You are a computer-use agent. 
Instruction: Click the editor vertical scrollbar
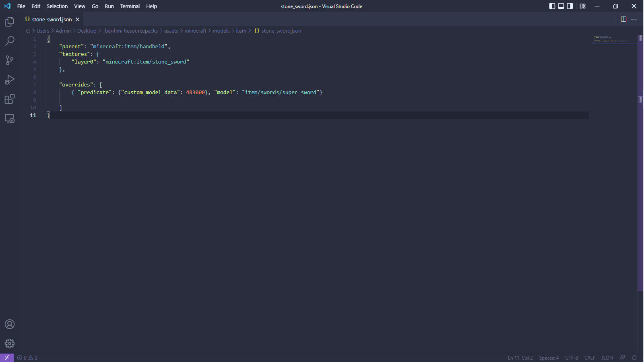(x=640, y=163)
